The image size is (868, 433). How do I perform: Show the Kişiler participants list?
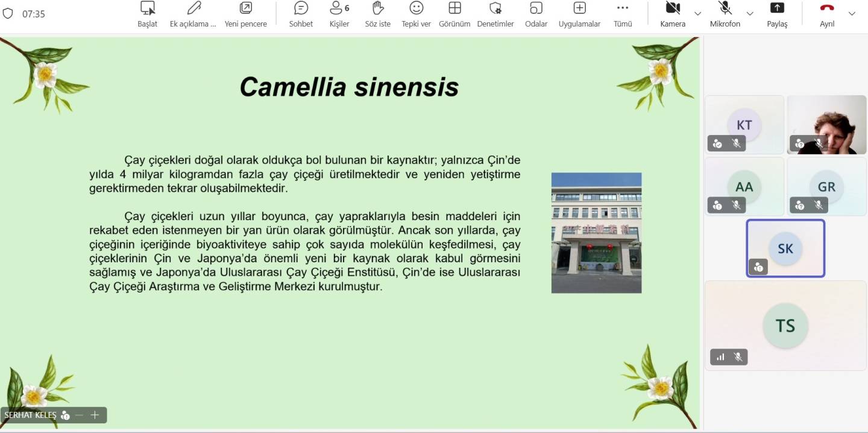(x=339, y=14)
